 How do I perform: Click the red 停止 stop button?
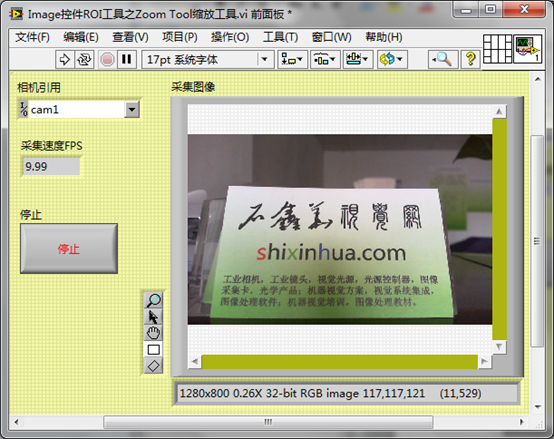[69, 248]
